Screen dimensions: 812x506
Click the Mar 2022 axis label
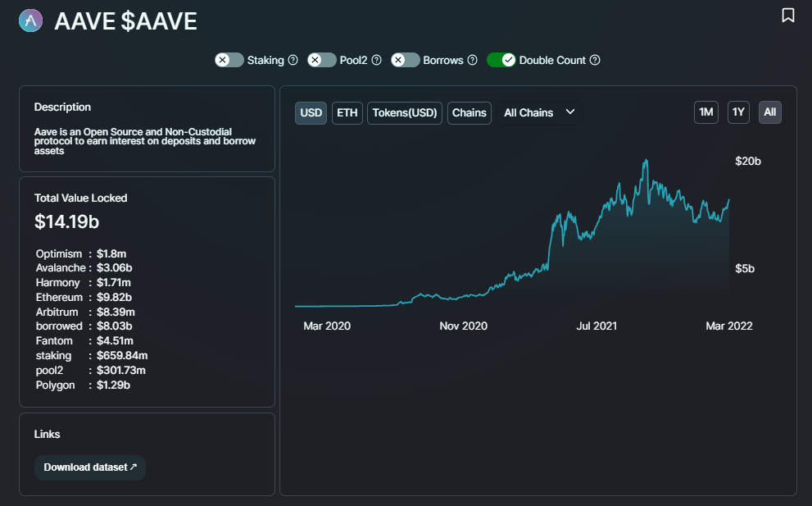point(729,326)
